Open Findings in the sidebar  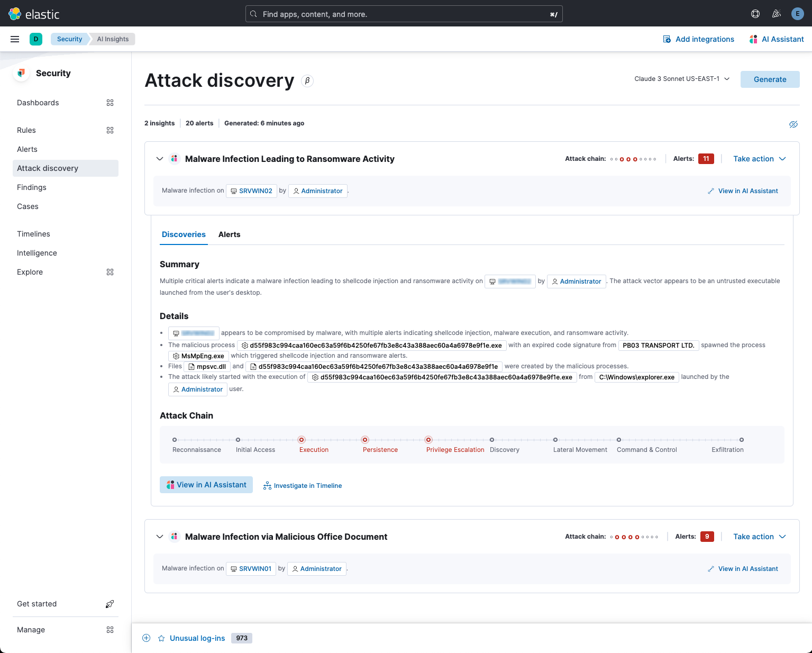tap(32, 187)
